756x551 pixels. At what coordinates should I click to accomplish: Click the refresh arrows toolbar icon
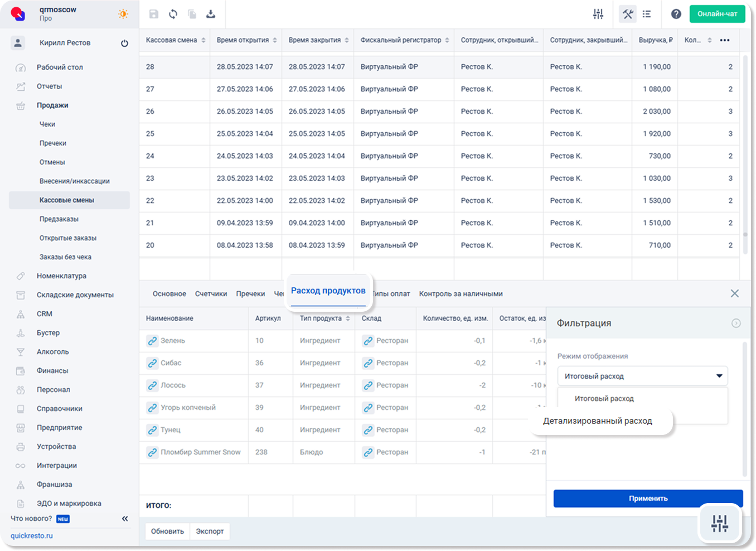173,14
